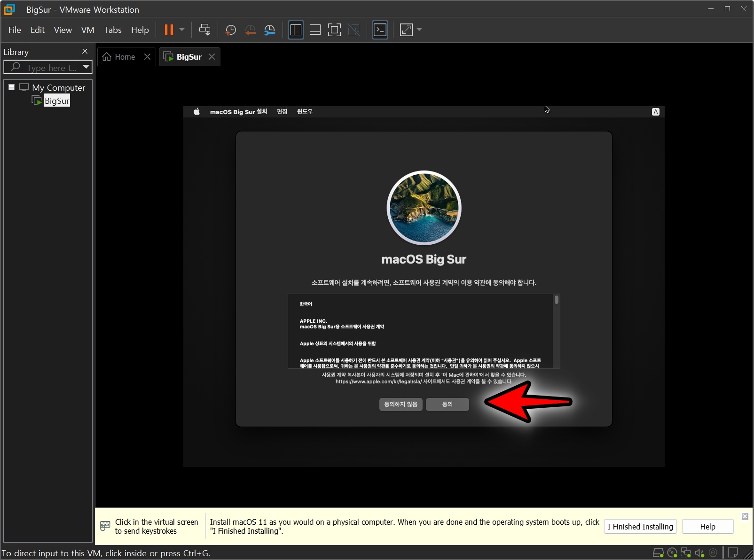Image resolution: width=754 pixels, height=560 pixels.
Task: Open the File menu
Action: click(15, 30)
